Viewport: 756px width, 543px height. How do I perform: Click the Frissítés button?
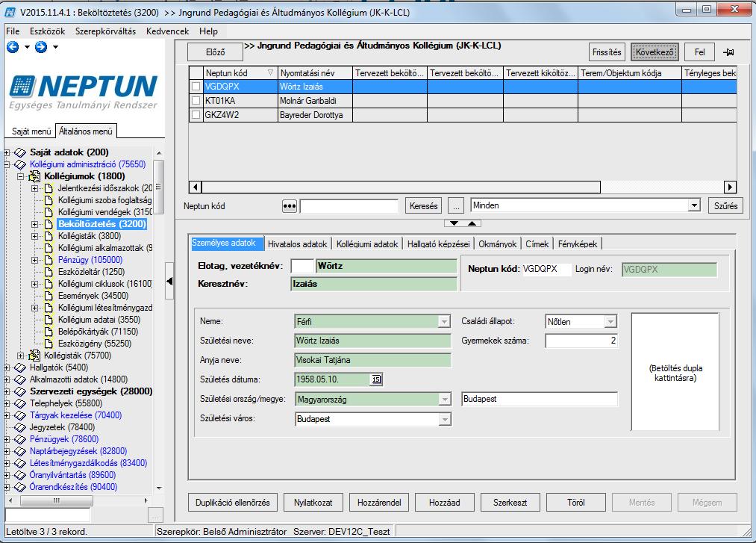click(607, 52)
